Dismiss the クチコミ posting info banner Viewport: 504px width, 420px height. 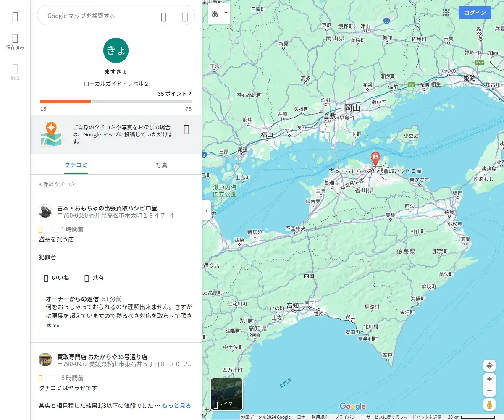(186, 130)
